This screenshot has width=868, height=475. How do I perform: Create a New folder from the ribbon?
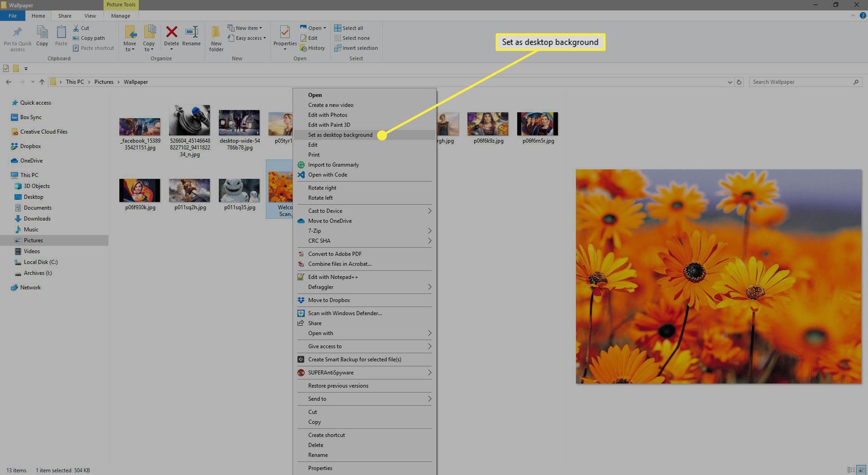[x=216, y=38]
